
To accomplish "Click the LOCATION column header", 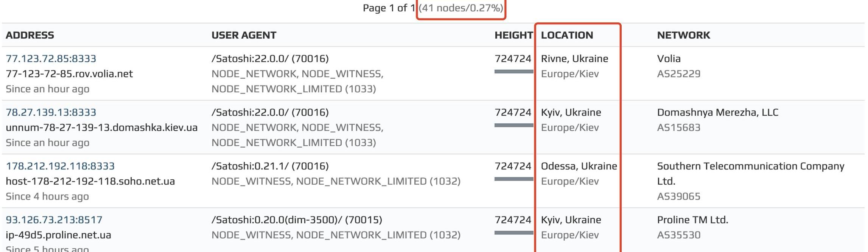I will 567,35.
